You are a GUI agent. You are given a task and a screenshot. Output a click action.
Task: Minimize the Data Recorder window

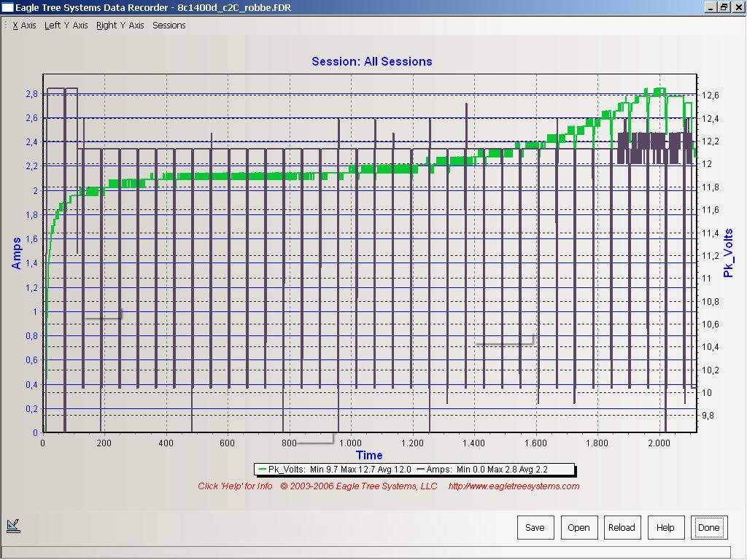[x=712, y=7]
